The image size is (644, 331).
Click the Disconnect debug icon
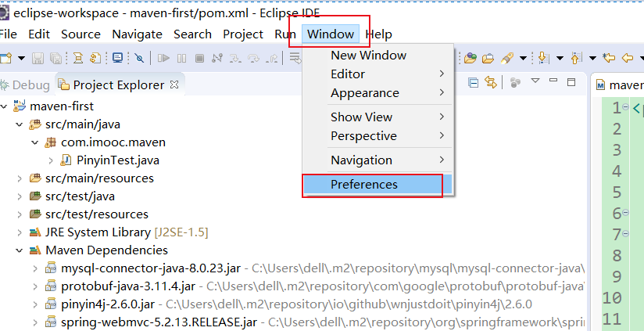217,58
